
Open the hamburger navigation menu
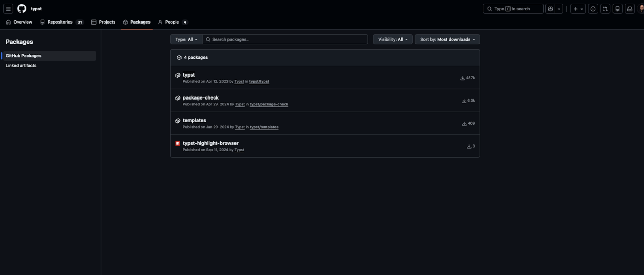(8, 9)
